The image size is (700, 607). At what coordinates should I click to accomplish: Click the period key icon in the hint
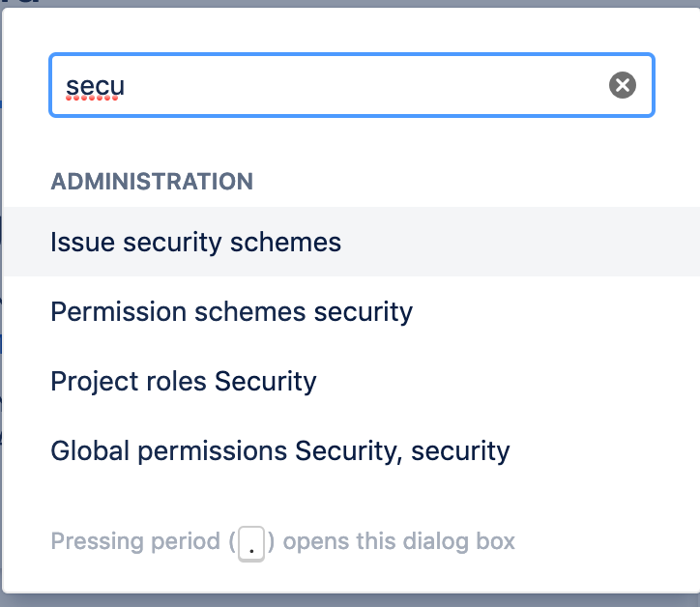click(x=251, y=543)
